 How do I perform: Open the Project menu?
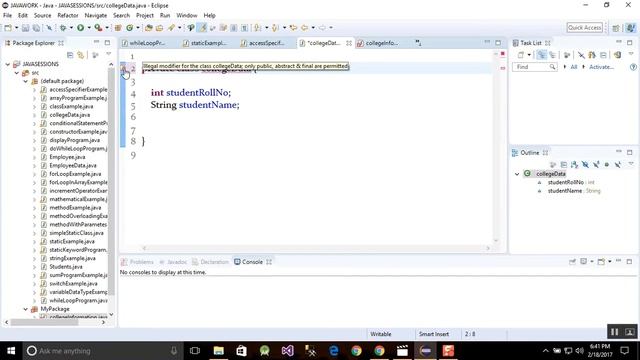pyautogui.click(x=145, y=15)
